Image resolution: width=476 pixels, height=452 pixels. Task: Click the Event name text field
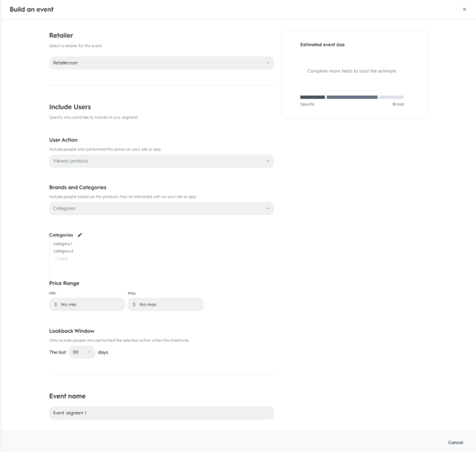tap(161, 413)
